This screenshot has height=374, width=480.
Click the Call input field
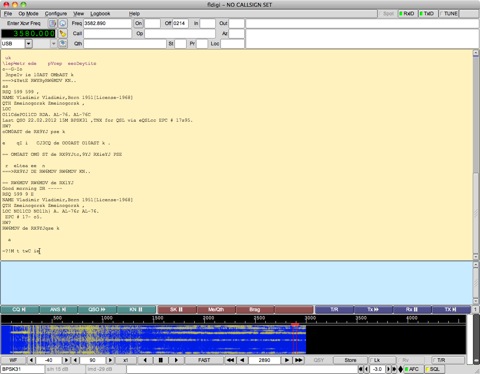click(x=107, y=33)
